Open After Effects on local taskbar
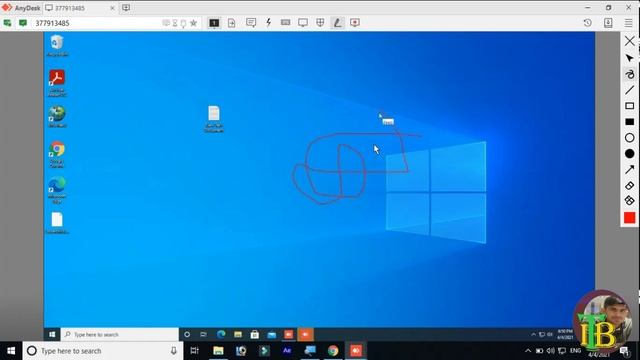This screenshot has height=360, width=640. click(287, 351)
